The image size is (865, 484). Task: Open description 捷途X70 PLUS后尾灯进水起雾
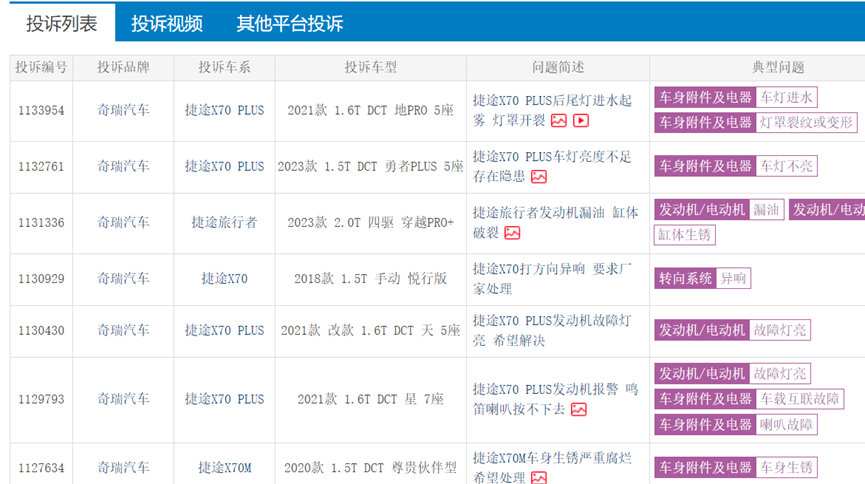pyautogui.click(x=552, y=110)
